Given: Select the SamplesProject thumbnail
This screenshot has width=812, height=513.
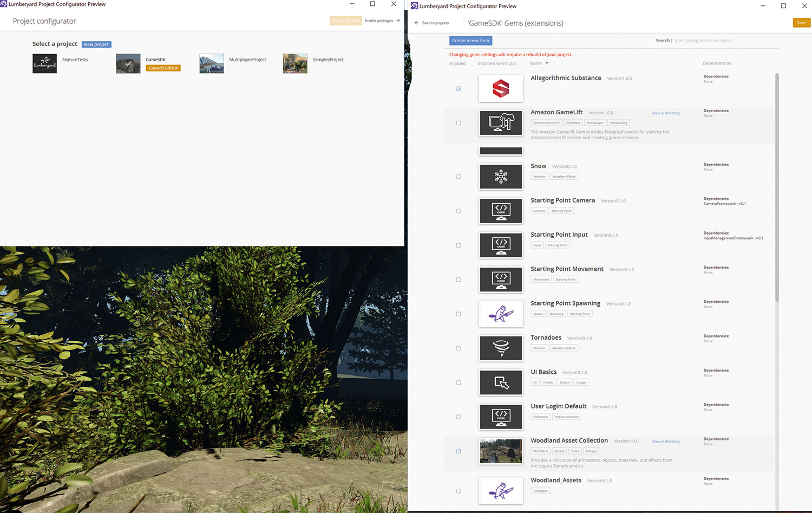Looking at the screenshot, I should click(295, 63).
